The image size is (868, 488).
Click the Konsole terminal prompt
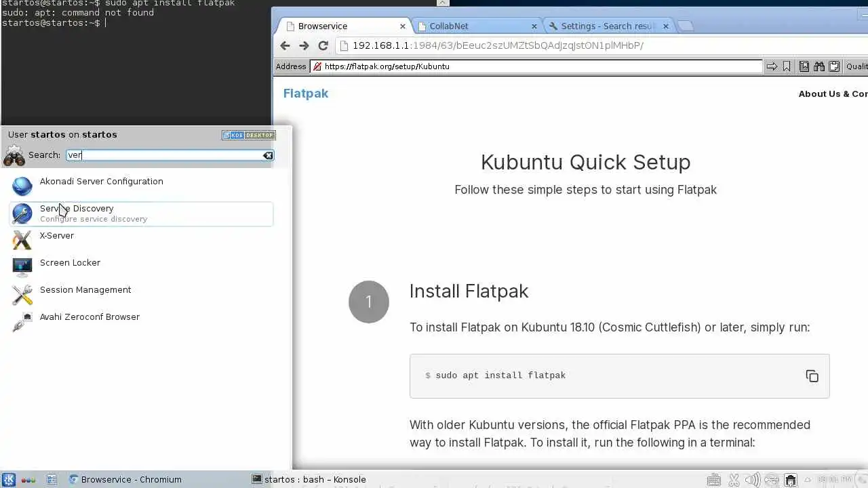pyautogui.click(x=53, y=23)
